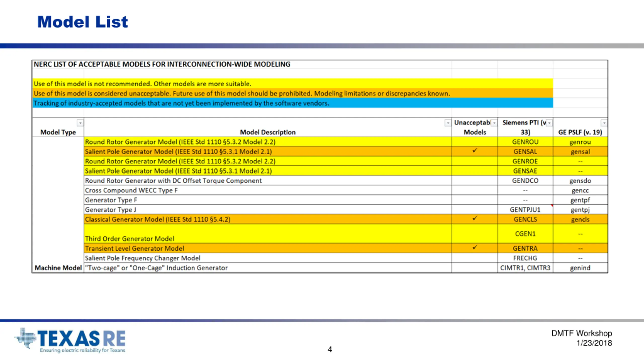Select the CGEN1 cell

coord(525,234)
